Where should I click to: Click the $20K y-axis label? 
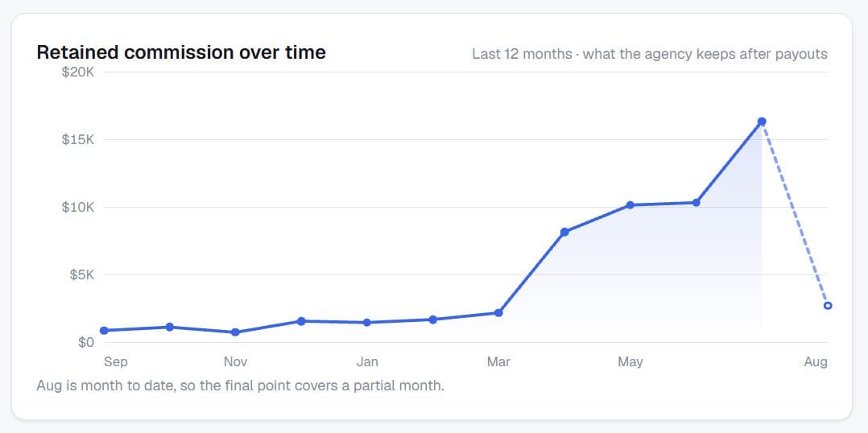tap(78, 72)
